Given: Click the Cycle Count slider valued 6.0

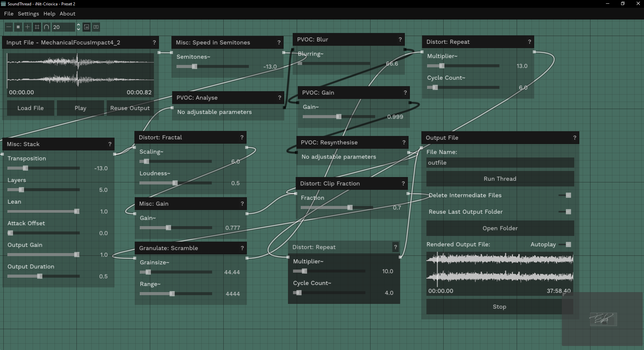Looking at the screenshot, I should 463,87.
